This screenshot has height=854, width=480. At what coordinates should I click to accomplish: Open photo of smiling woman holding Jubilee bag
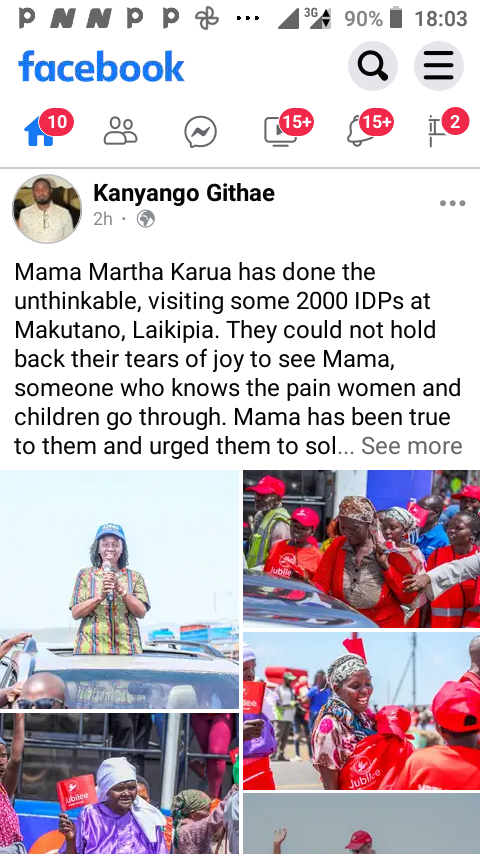point(362,711)
